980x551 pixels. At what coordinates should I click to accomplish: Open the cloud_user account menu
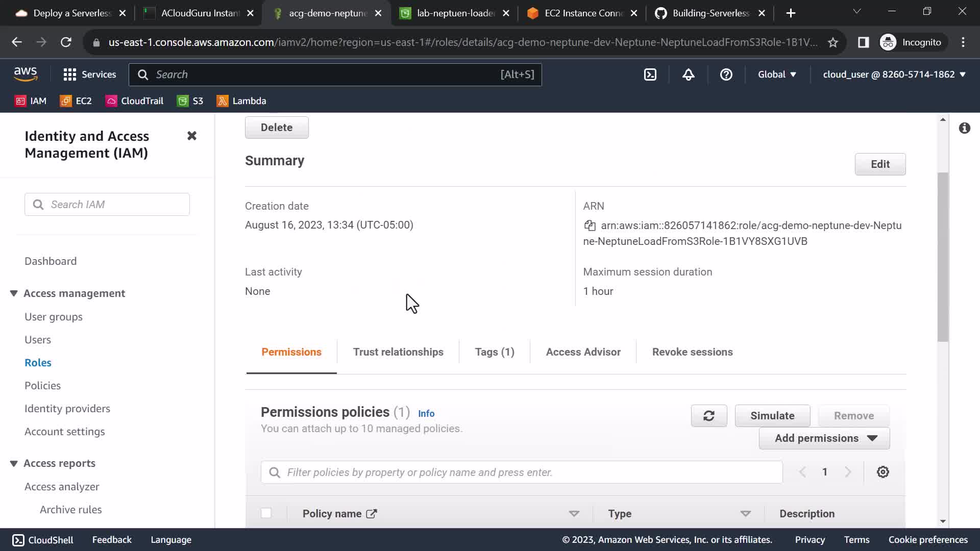tap(894, 74)
